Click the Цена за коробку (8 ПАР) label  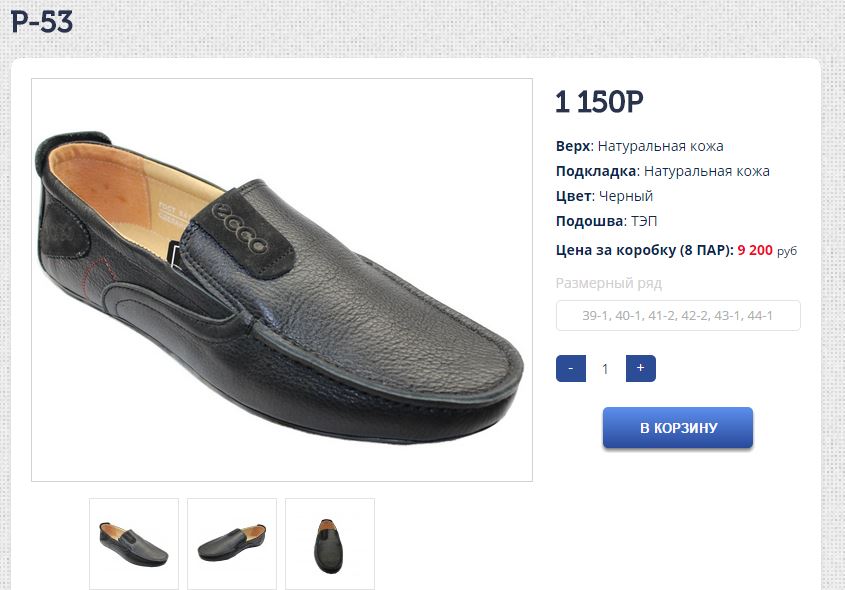click(644, 250)
